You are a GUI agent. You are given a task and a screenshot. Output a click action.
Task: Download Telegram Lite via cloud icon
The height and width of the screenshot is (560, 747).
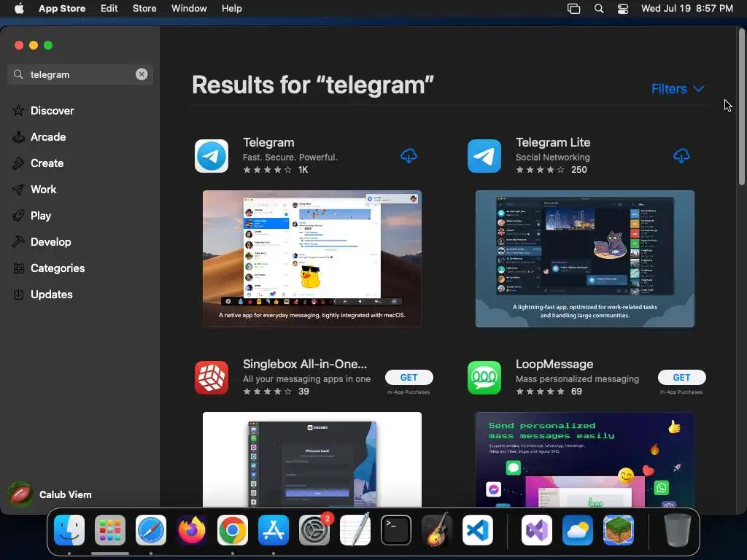pos(681,156)
